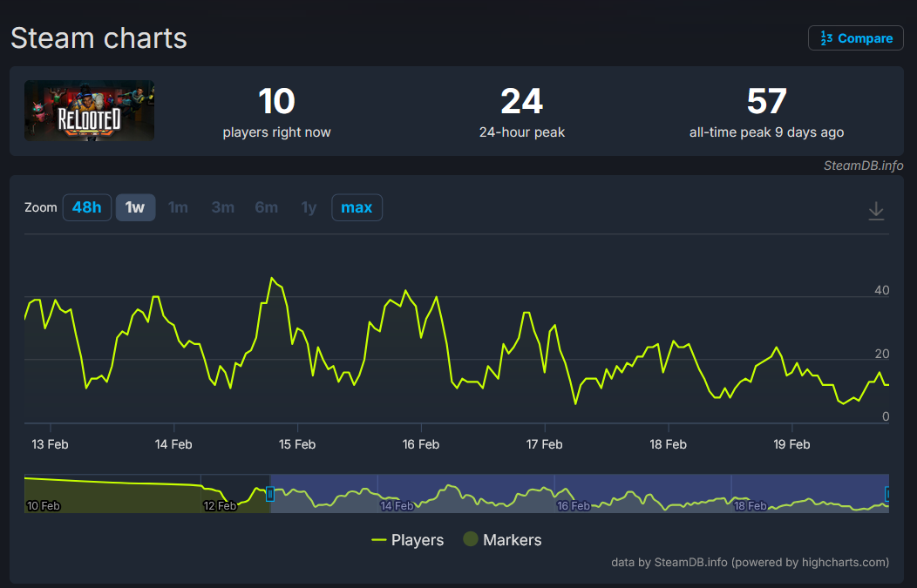Toggle the Players series in legend
Screen dimensions: 917x588
[x=408, y=540]
